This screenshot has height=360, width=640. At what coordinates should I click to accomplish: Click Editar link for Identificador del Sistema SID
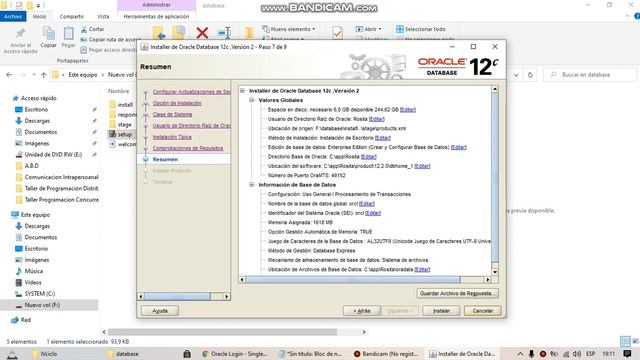pyautogui.click(x=373, y=213)
